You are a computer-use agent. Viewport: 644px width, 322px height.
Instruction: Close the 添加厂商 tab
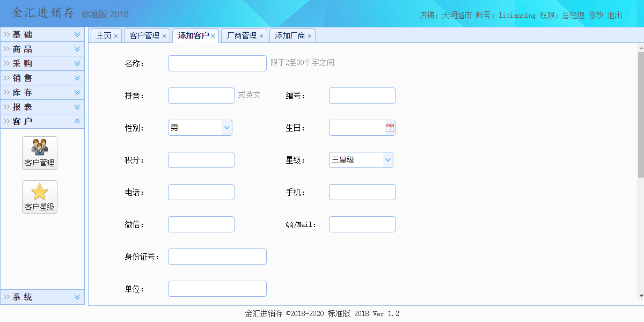click(310, 36)
